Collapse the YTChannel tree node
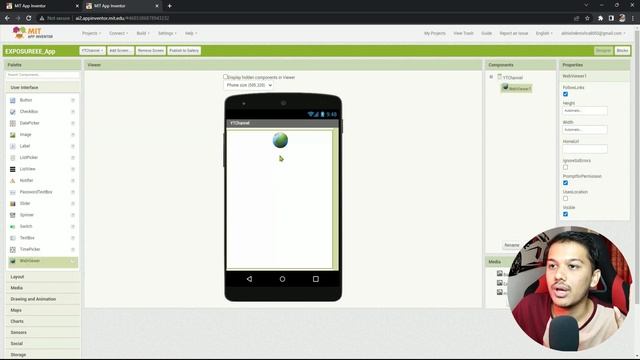Image resolution: width=640 pixels, height=360 pixels. pos(491,77)
